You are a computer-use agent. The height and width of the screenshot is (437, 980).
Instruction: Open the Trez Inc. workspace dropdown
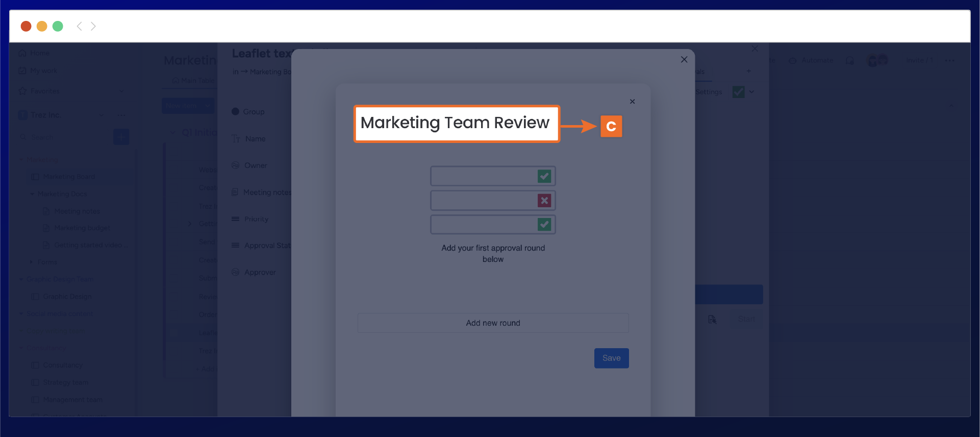[101, 115]
